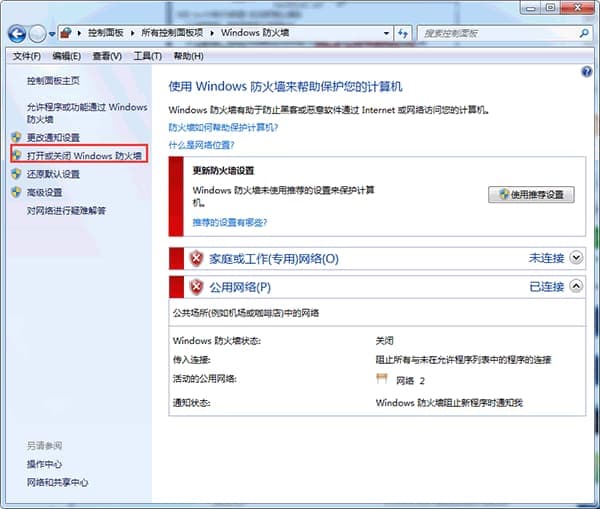This screenshot has width=600, height=509.
Task: Click the 控制面板 breadcrumb in address bar
Action: click(x=106, y=33)
